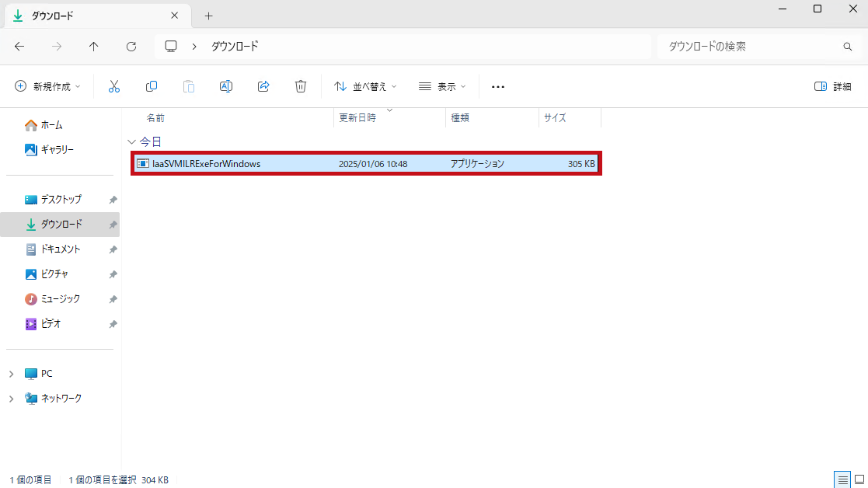
Task: Expand the ネットワーク tree node
Action: [x=11, y=399]
